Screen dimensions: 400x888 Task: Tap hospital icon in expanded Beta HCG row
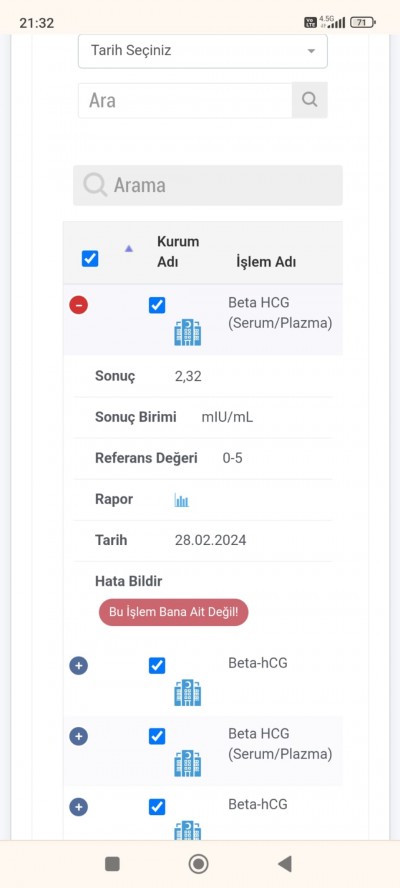coord(188,332)
